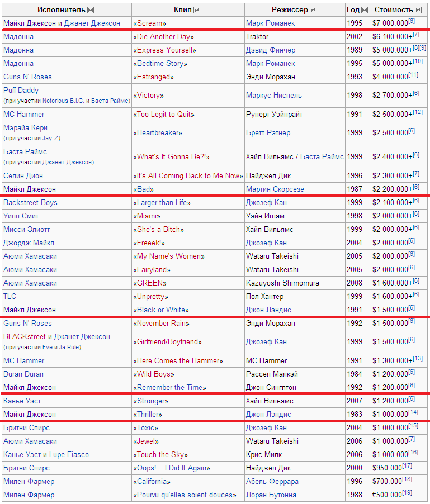Screen dimensions: 430x504
Task: Open Бретт Рэтнер director link
Action: [268, 133]
